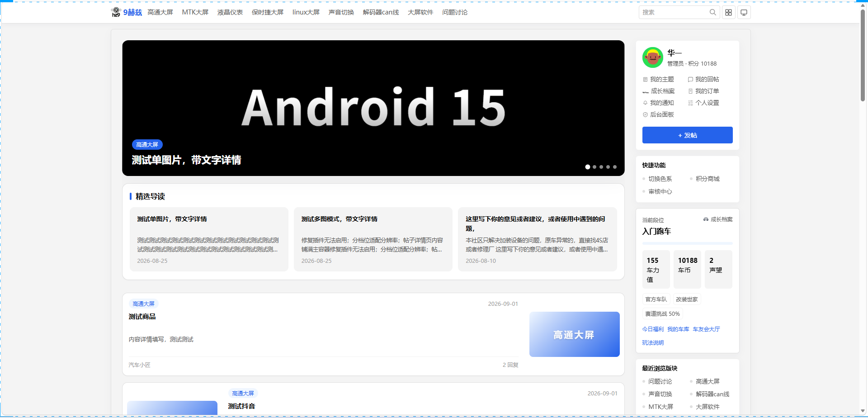
Task: Open 后台面板 admin panel
Action: 658,114
